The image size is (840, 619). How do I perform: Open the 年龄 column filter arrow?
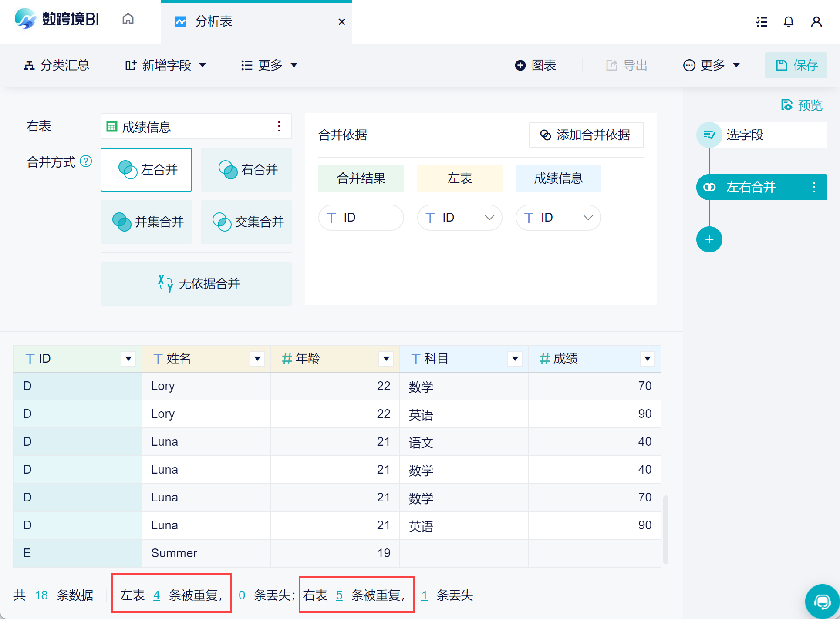coord(386,359)
